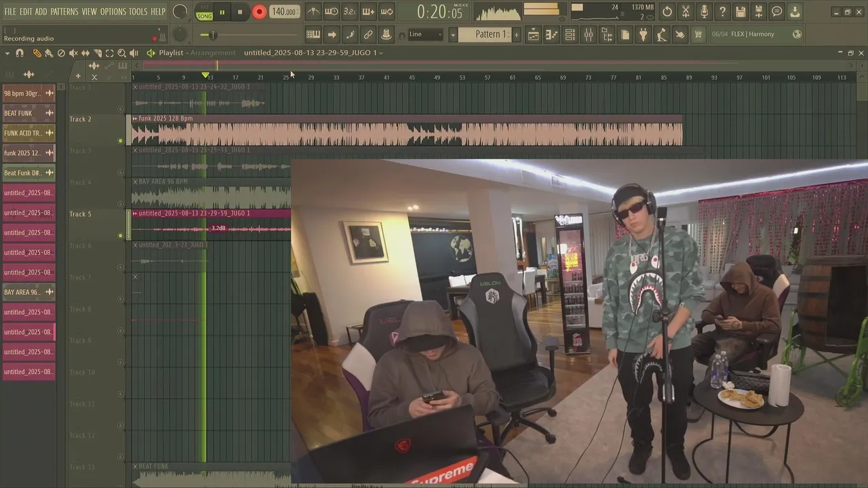This screenshot has height=488, width=868.
Task: Toggle the Playlist snap magnet
Action: click(x=20, y=53)
